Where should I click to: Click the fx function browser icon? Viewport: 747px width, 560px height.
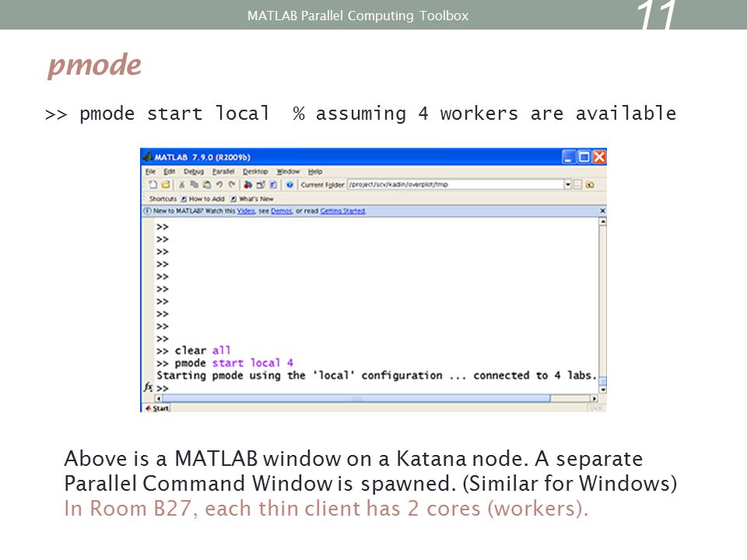(x=148, y=387)
